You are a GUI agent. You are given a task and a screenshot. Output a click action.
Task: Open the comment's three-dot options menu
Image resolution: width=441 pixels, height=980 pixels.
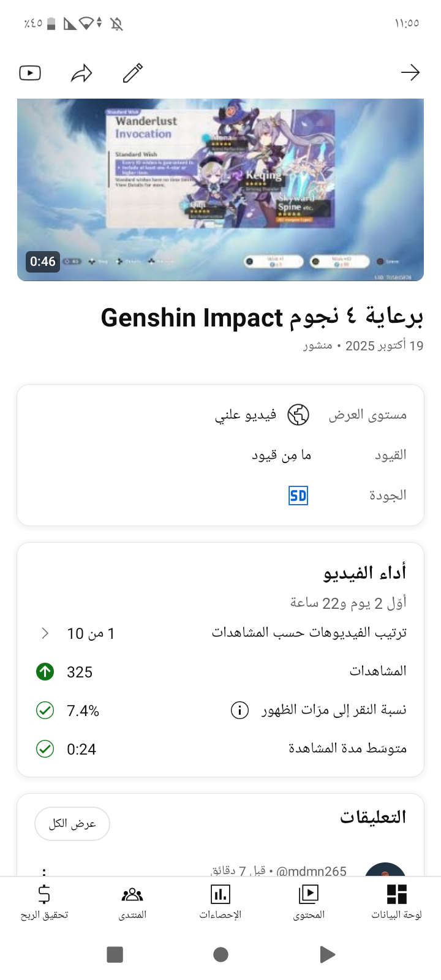44,871
